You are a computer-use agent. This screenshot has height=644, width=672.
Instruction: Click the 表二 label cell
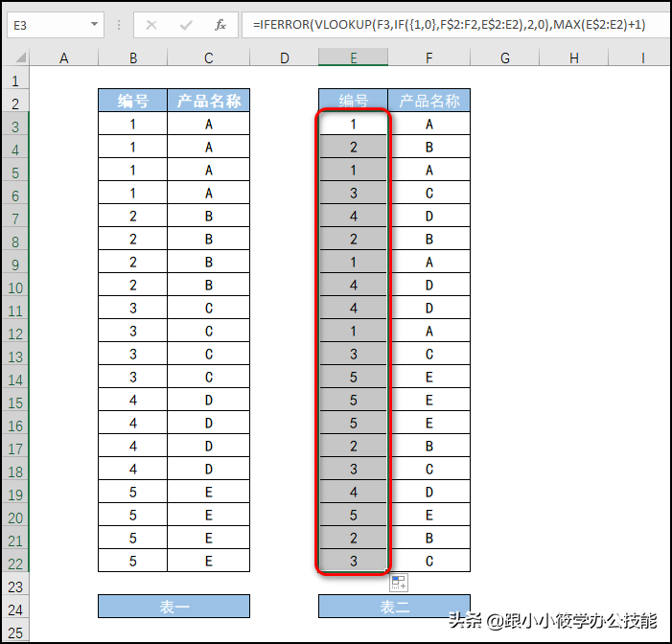[x=394, y=607]
